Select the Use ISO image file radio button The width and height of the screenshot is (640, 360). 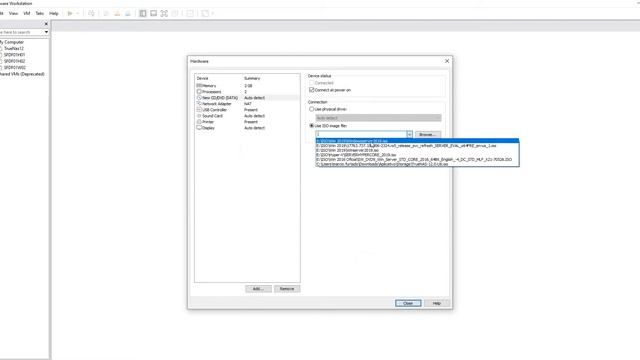pyautogui.click(x=312, y=126)
